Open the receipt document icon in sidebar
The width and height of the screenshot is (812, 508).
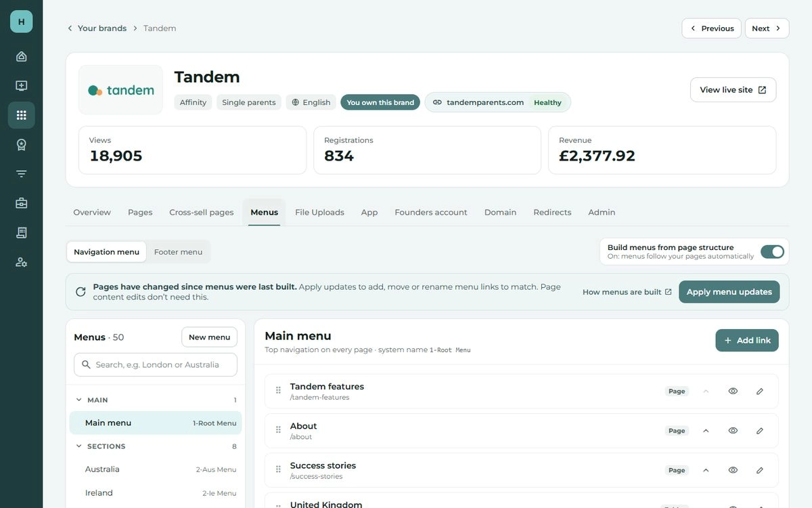click(x=21, y=232)
